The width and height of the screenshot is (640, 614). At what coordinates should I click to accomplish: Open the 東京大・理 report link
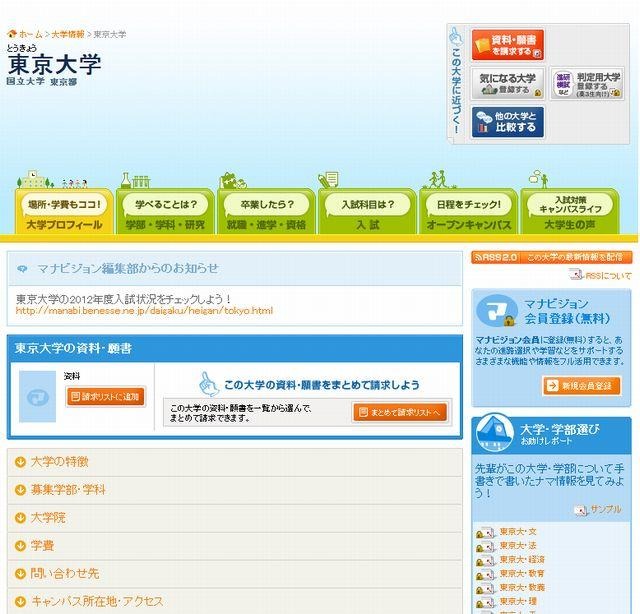point(518,601)
